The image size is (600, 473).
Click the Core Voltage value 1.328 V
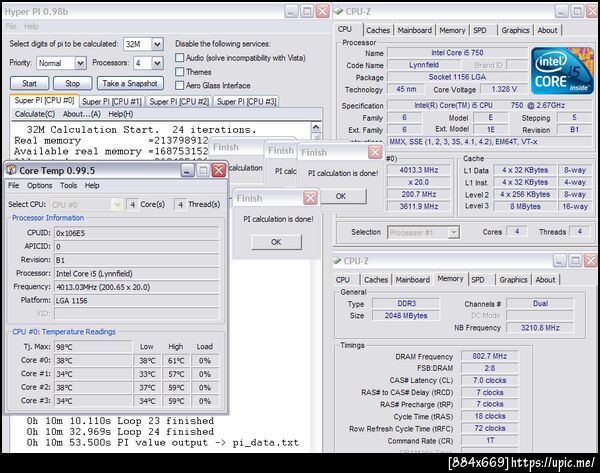504,89
